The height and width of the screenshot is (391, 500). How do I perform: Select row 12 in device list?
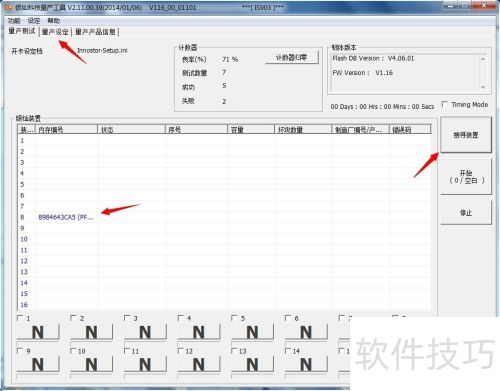pyautogui.click(x=224, y=261)
